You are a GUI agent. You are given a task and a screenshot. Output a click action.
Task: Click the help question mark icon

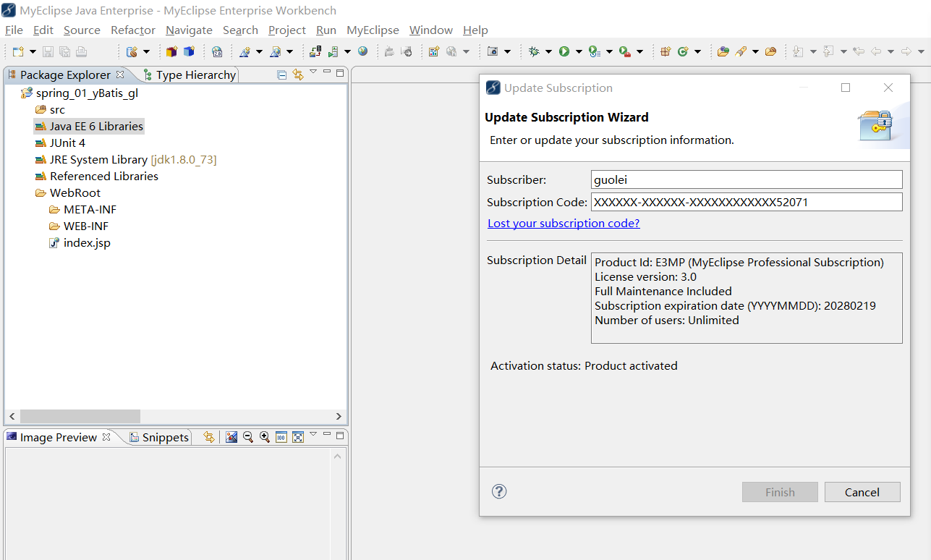[499, 491]
